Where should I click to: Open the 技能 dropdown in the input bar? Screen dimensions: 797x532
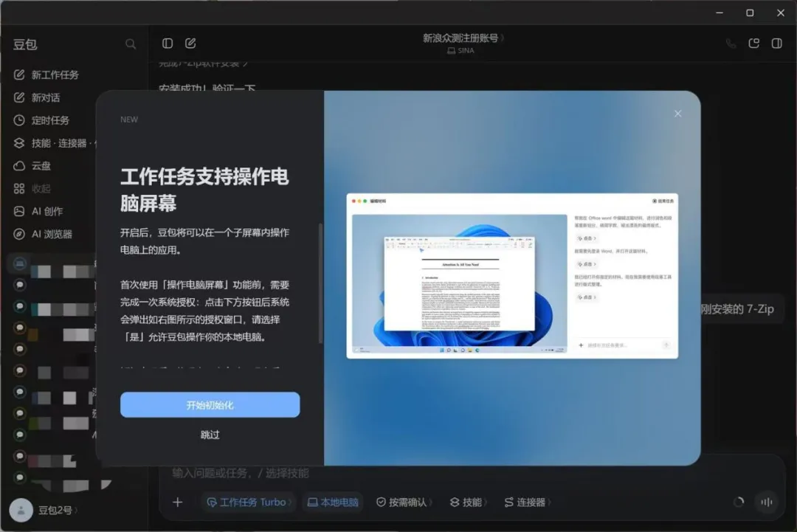[468, 502]
